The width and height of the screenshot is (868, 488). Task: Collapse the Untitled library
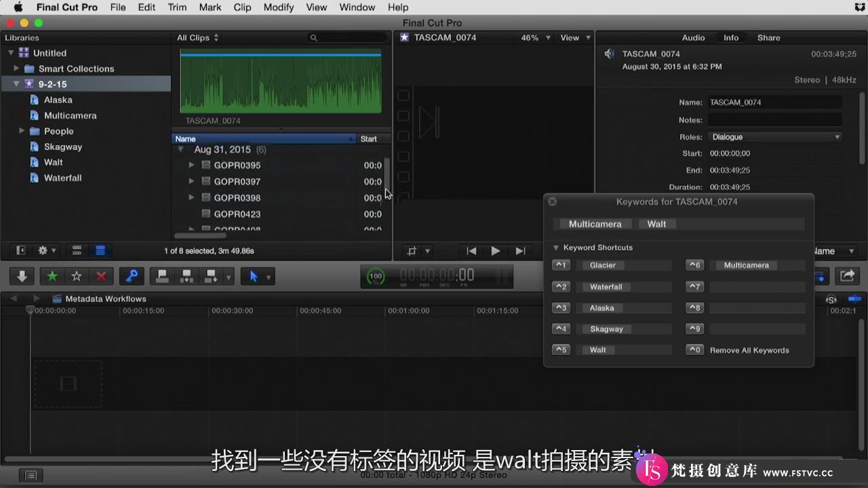click(11, 53)
